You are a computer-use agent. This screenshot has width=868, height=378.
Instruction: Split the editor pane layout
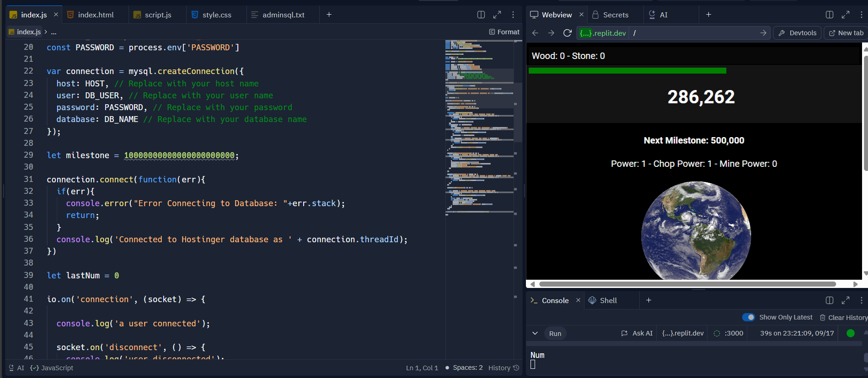[x=481, y=15]
